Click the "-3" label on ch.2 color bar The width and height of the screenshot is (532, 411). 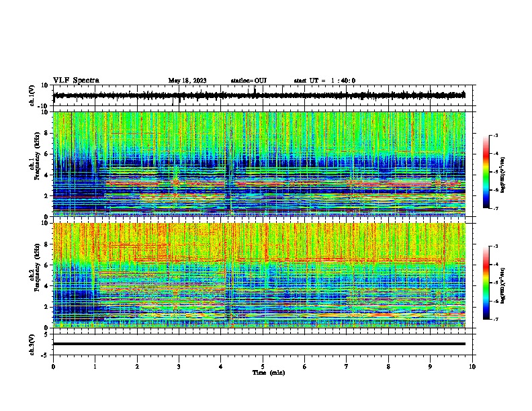(496, 246)
